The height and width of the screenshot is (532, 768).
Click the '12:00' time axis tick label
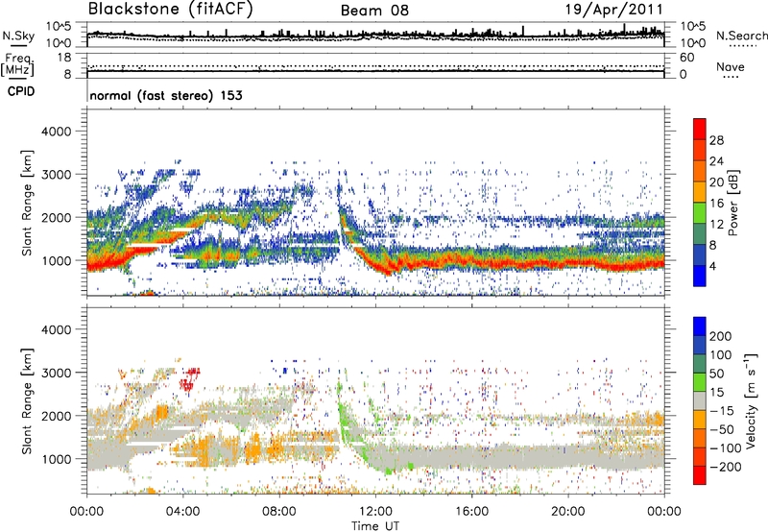pos(375,512)
